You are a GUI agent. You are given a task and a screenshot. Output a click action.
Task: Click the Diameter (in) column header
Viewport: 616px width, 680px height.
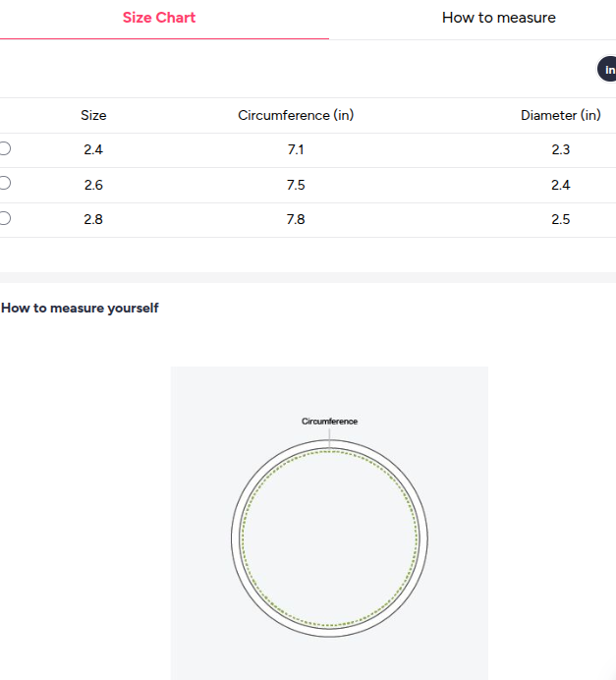tap(561, 115)
